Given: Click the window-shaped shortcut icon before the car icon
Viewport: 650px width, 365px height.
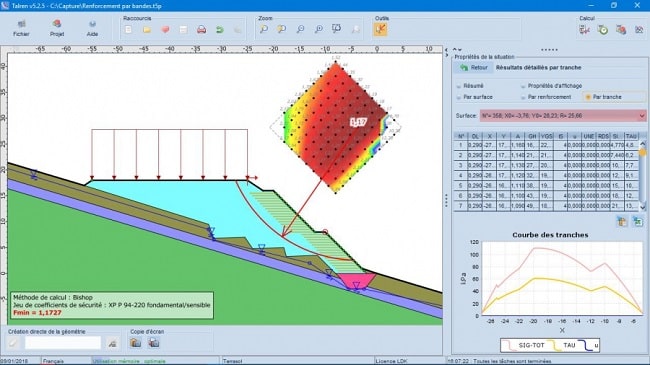Looking at the screenshot, I should tap(183, 29).
